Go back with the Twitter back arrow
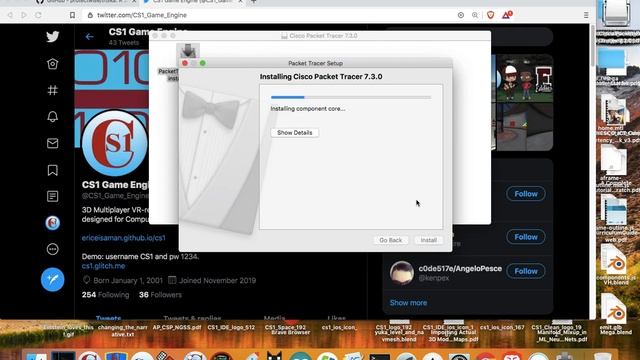Screen dimensions: 640x360 tap(89, 37)
